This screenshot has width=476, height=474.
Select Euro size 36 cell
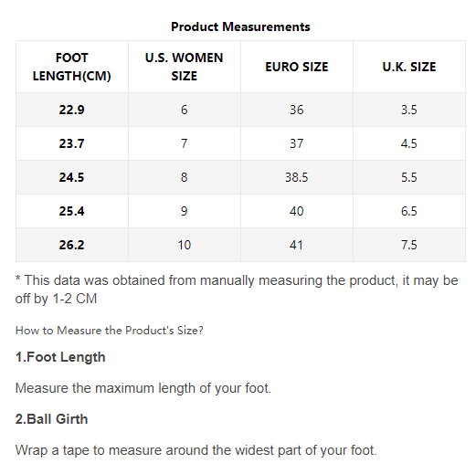tap(297, 110)
